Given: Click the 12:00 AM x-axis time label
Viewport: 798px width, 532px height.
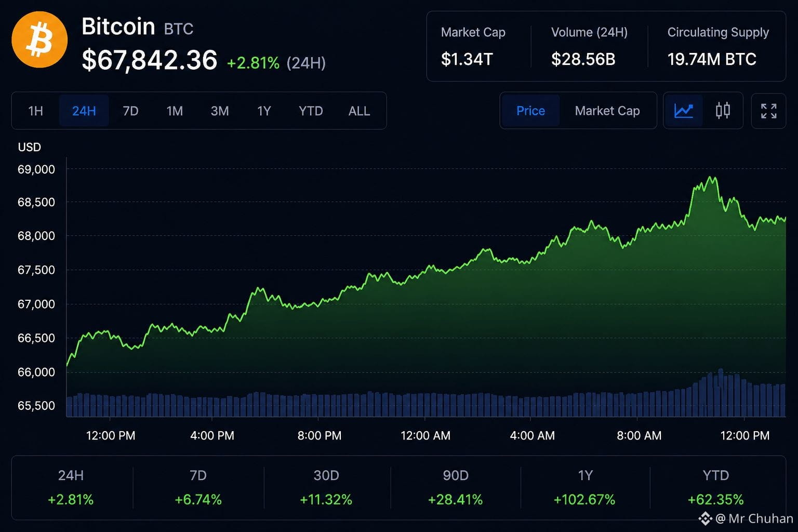Looking at the screenshot, I should click(425, 436).
